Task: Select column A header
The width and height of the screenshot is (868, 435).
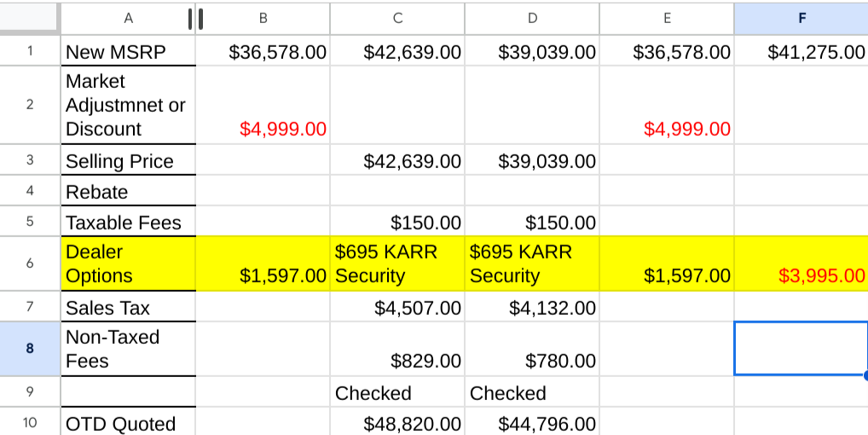Action: click(x=128, y=17)
